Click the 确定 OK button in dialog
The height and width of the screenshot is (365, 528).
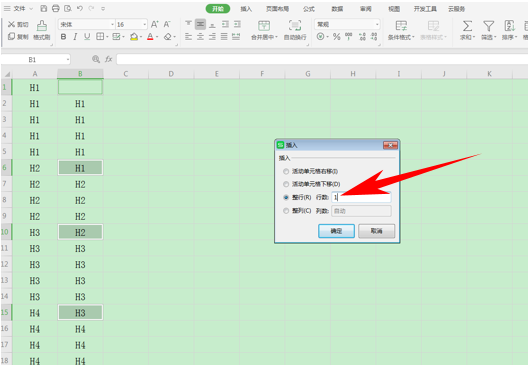click(336, 231)
